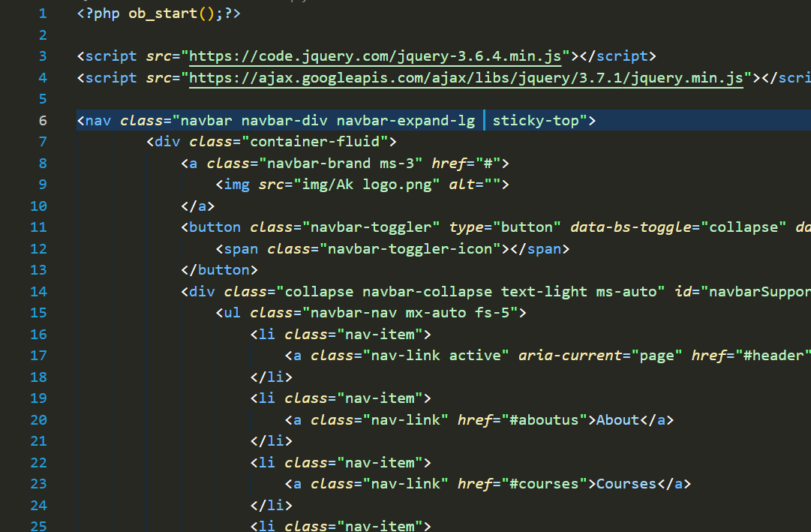Click the #courses href value
This screenshot has width=811, height=532.
(545, 484)
